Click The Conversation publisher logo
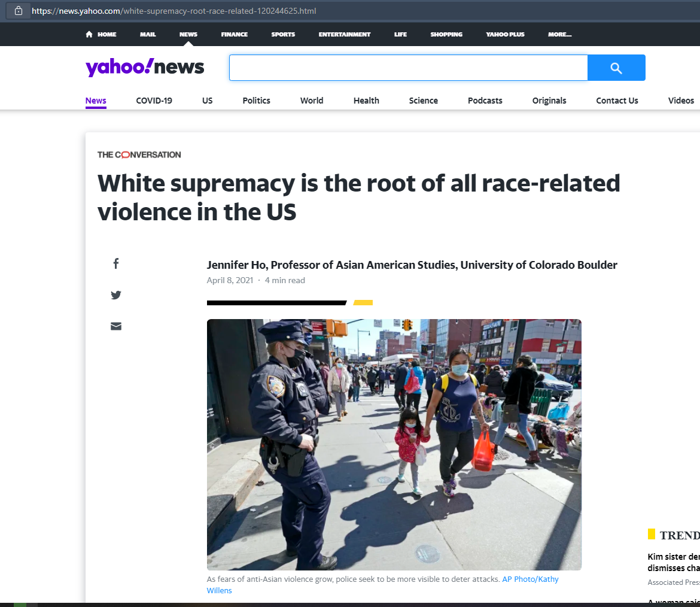The width and height of the screenshot is (700, 607). click(139, 154)
